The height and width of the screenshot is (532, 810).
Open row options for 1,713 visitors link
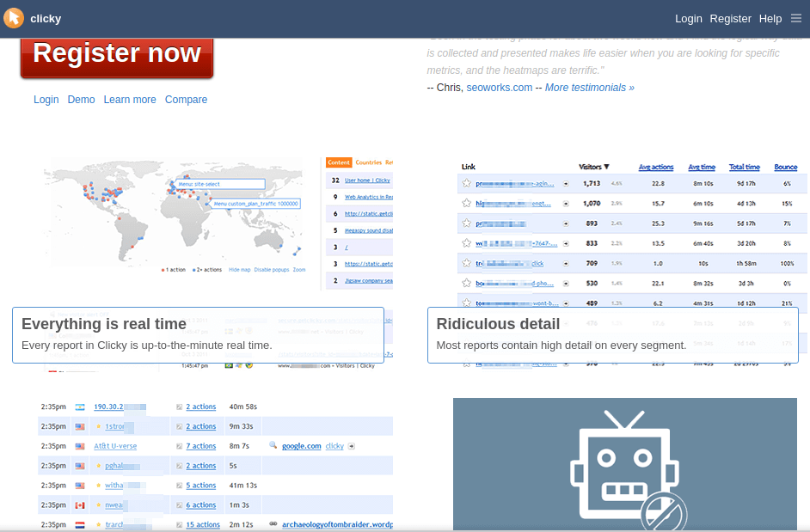pos(566,183)
